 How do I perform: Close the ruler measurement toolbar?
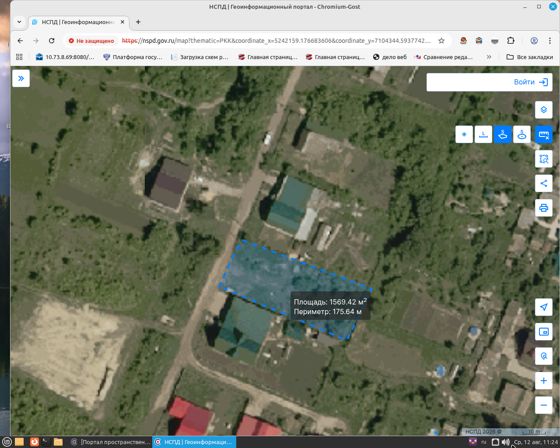(x=544, y=135)
